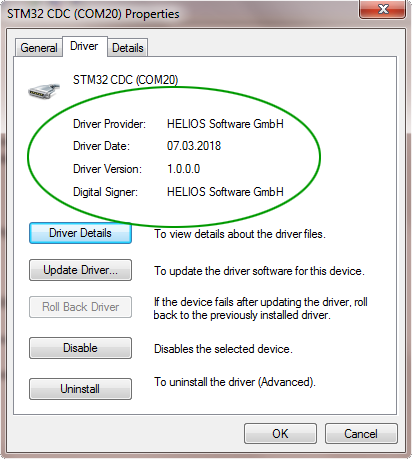The height and width of the screenshot is (459, 412).
Task: Click the Driver Version value 1.0.0.0
Action: pos(183,169)
